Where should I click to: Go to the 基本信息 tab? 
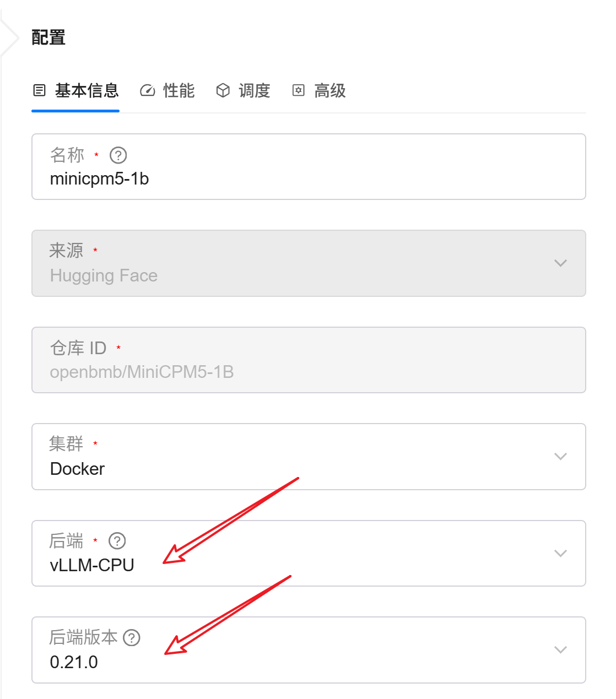(x=75, y=90)
